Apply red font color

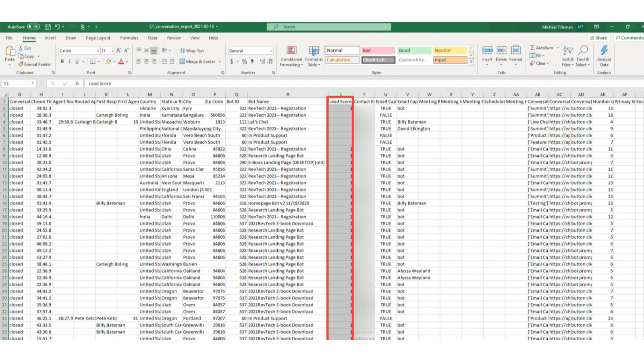coord(121,61)
